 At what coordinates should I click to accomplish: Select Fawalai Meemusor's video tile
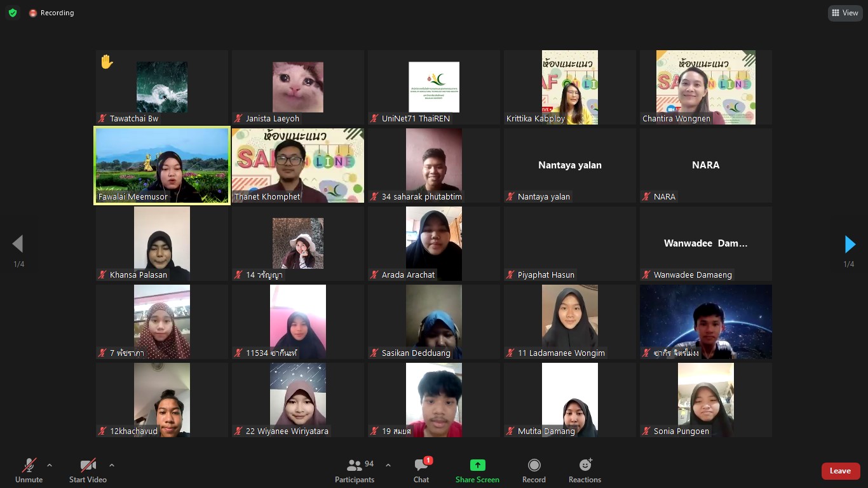[x=162, y=165]
